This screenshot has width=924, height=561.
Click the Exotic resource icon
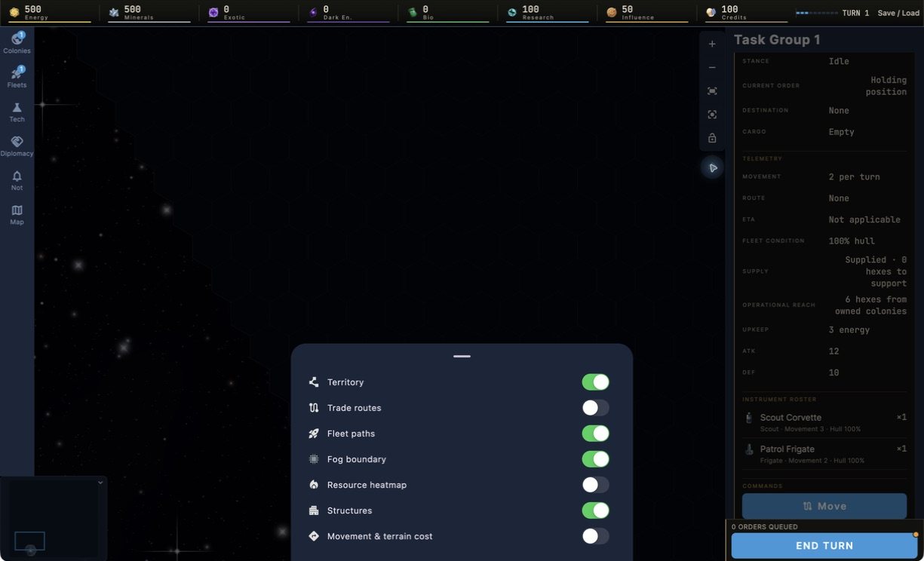213,12
